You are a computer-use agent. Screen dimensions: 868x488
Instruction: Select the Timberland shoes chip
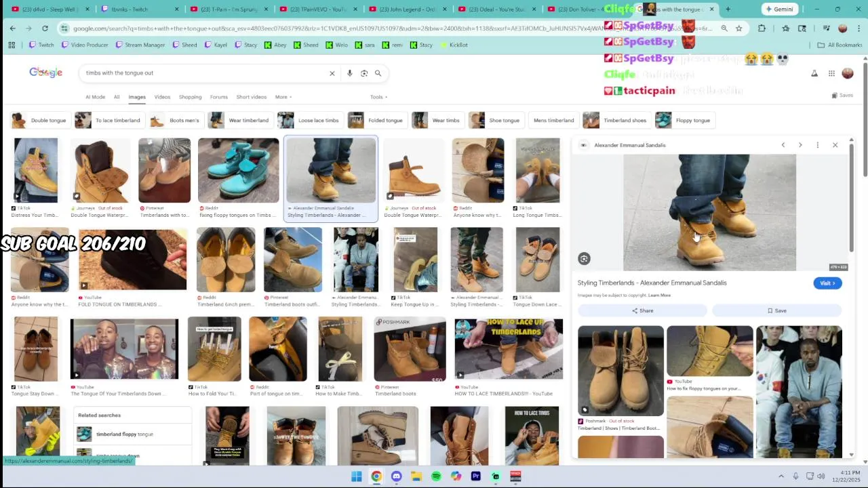(x=616, y=121)
